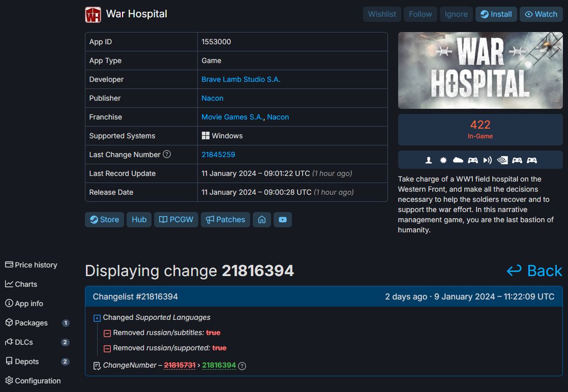The width and height of the screenshot is (568, 392).
Task: Click the single-player person icon
Action: pos(429,160)
